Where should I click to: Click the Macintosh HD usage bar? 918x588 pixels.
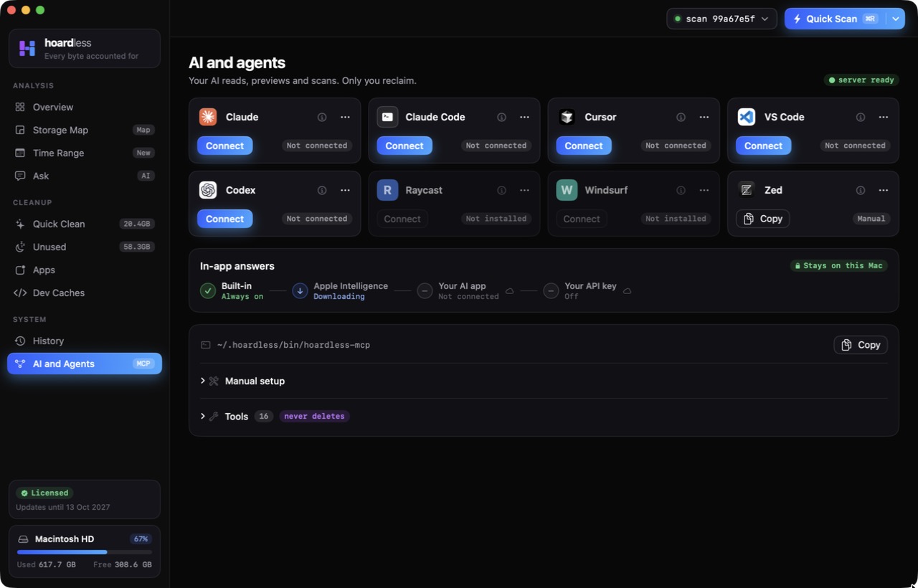85,552
